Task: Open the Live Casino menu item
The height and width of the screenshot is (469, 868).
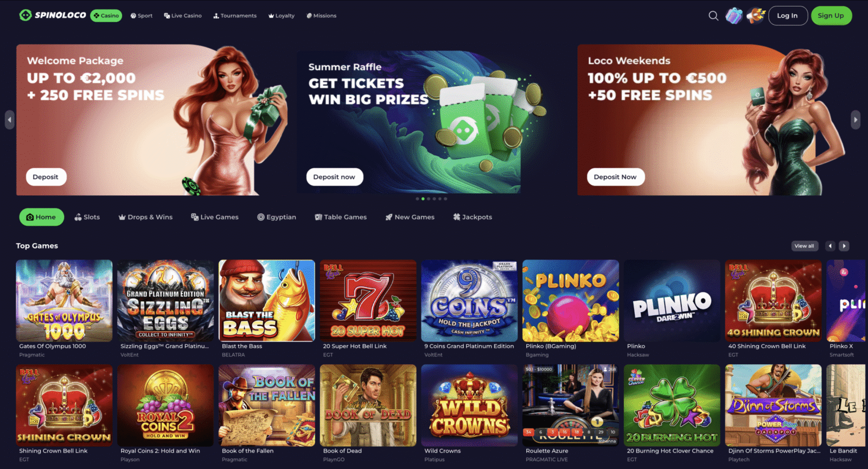Action: tap(183, 16)
